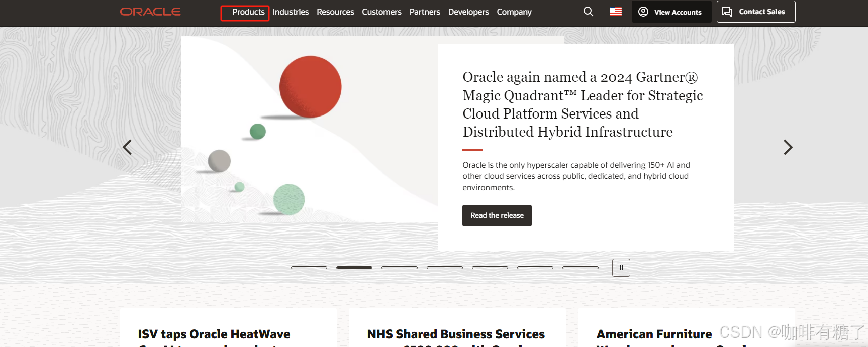Select the third carousel slide indicator

click(400, 268)
